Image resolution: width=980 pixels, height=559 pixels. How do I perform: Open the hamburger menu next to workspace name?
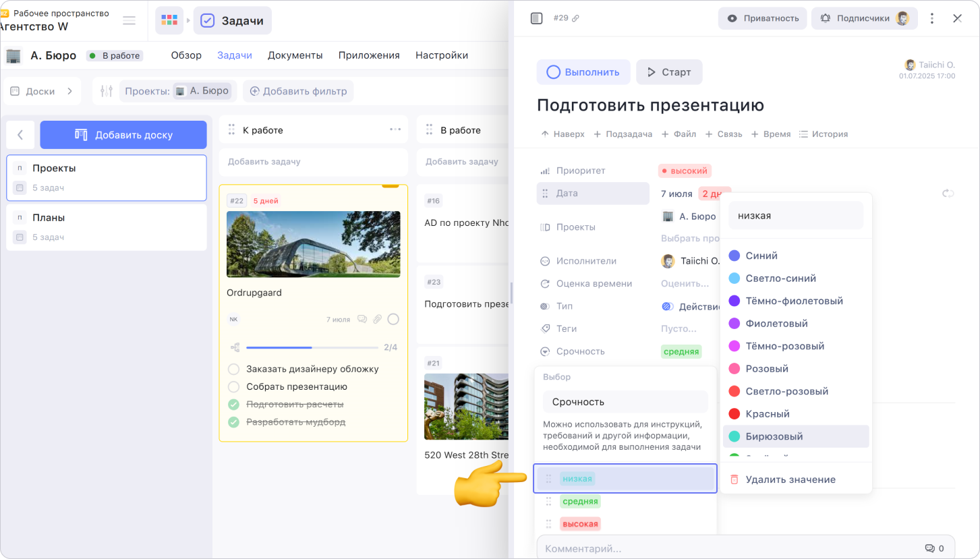[129, 20]
